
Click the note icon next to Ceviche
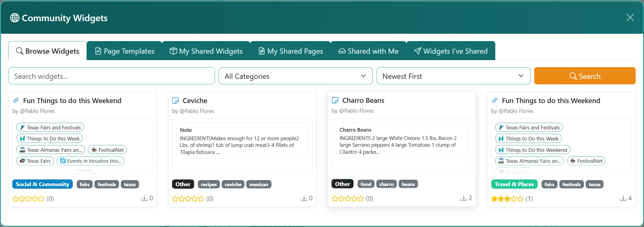(175, 101)
